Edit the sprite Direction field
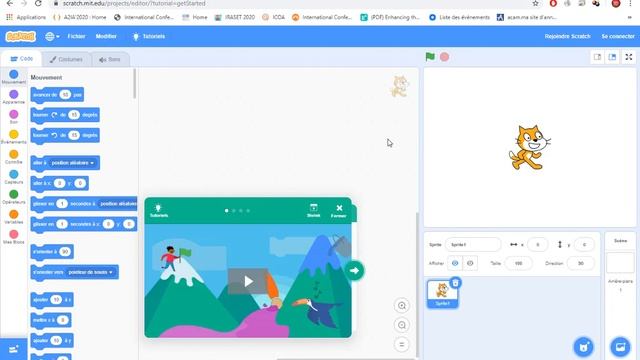This screenshot has width=640, height=360. 580,263
